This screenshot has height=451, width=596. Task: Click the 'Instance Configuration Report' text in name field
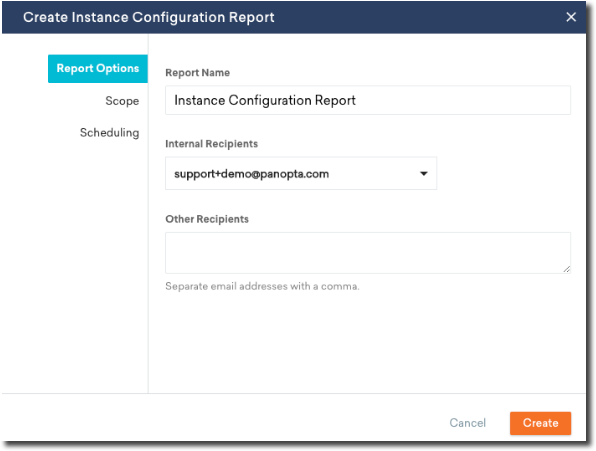(x=265, y=100)
